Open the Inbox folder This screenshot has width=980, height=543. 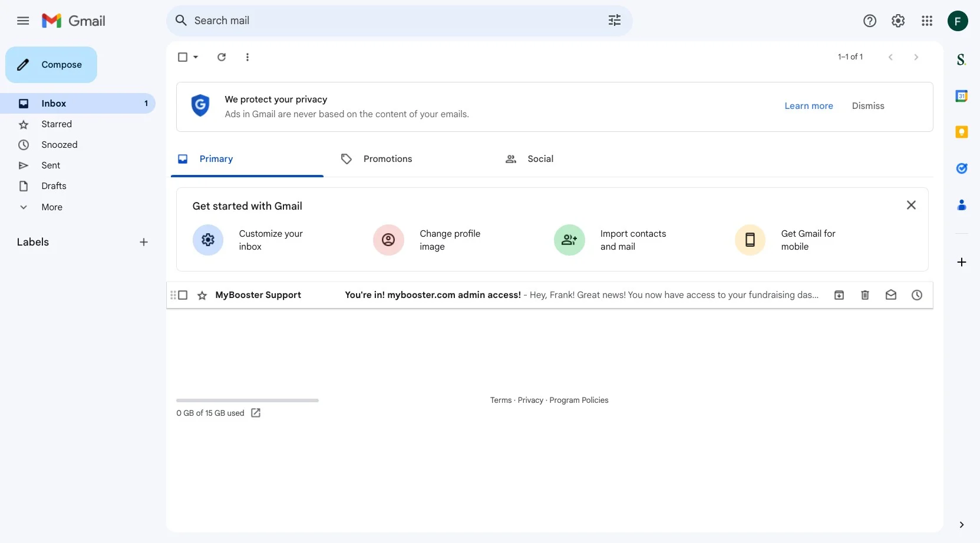click(x=78, y=104)
